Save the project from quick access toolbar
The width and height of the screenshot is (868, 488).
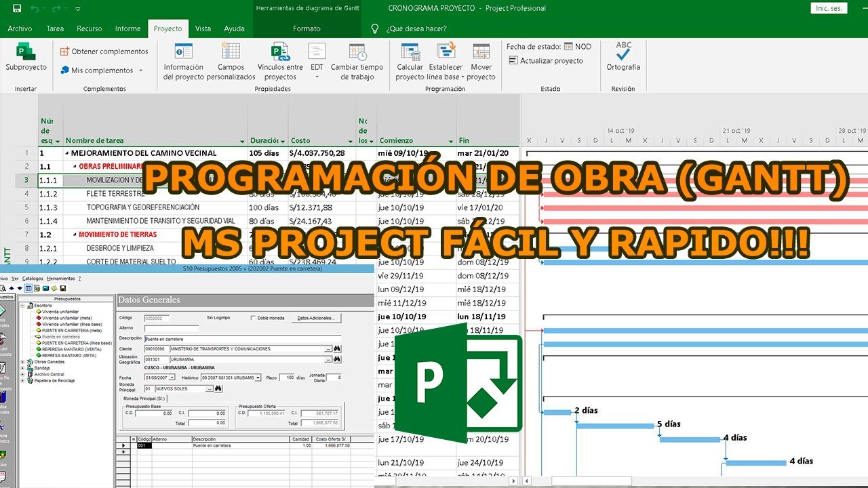click(x=16, y=9)
